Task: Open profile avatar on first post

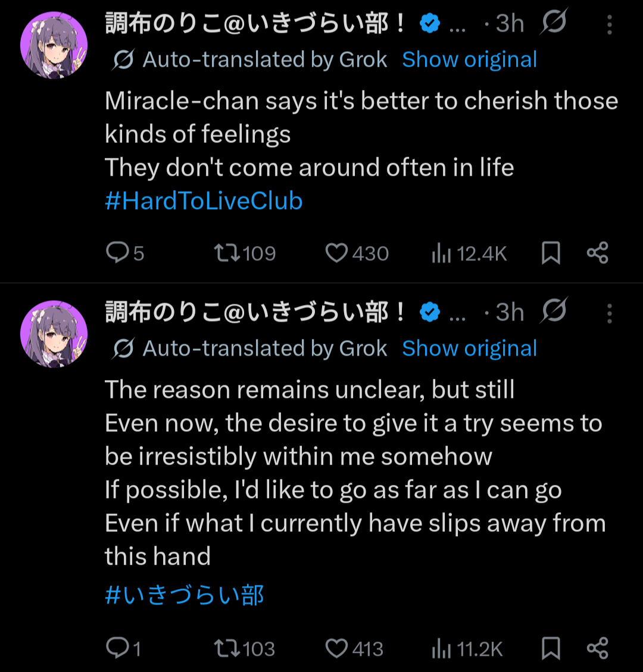Action: (x=54, y=45)
